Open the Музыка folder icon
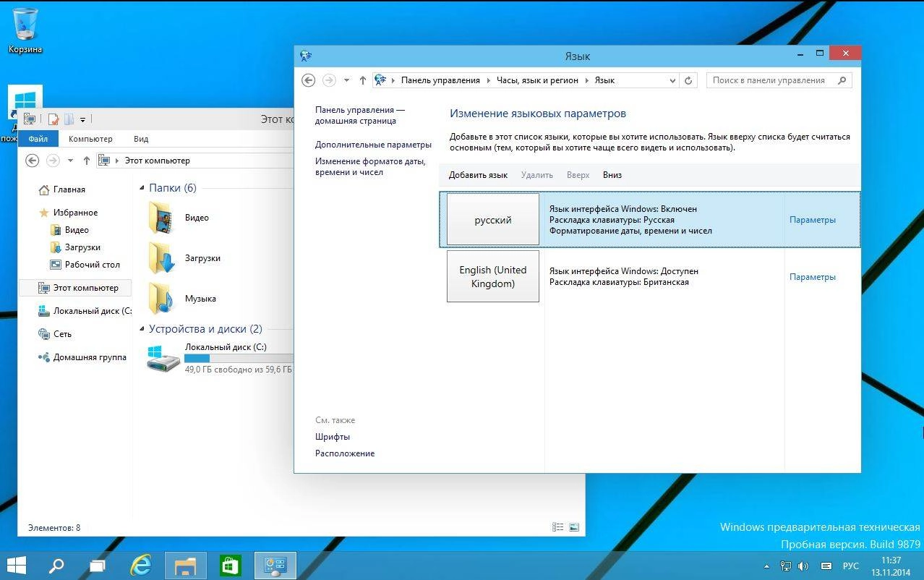 tap(161, 298)
